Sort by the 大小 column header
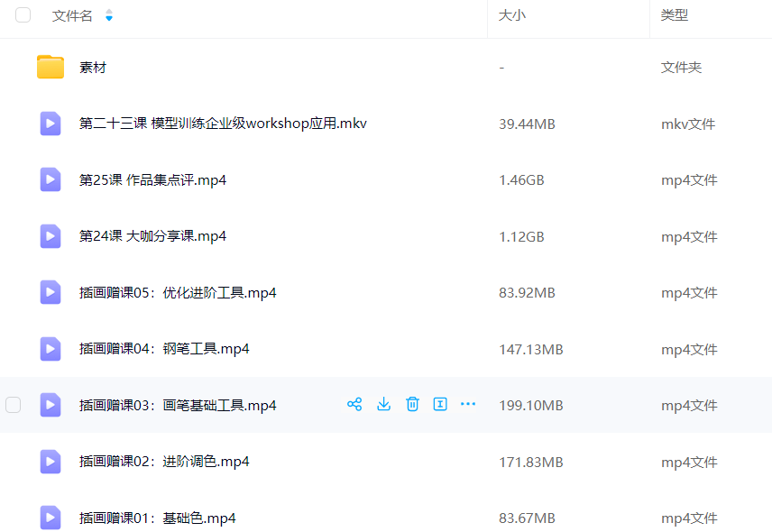 [512, 15]
